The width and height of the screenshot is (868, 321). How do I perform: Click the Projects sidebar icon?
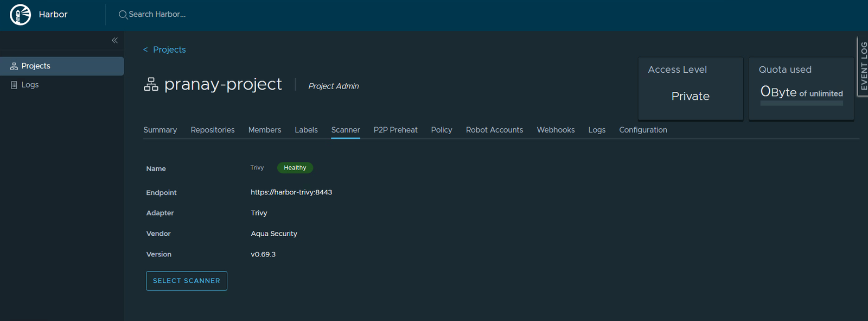(x=14, y=66)
